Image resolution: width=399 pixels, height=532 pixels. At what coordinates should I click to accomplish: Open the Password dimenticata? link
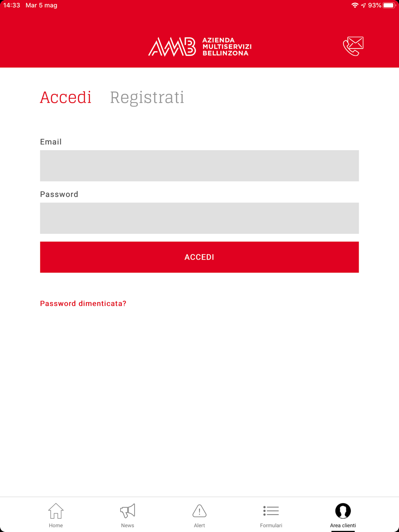tap(83, 303)
